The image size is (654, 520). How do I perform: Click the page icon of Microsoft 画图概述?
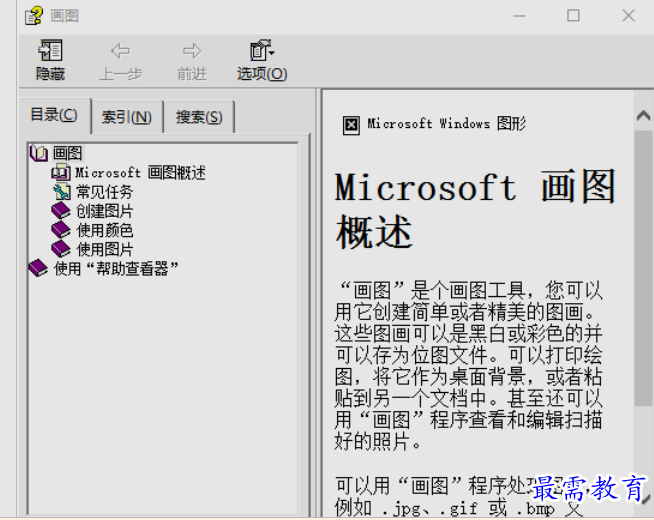click(x=60, y=172)
